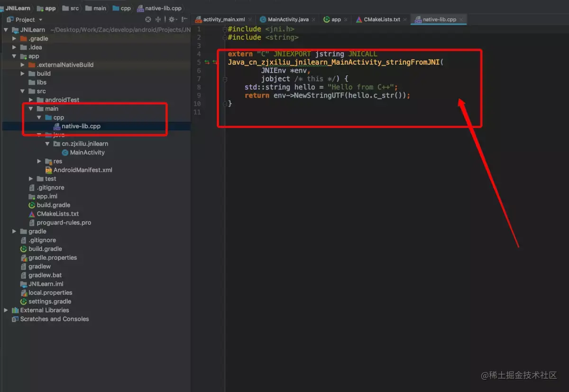Image resolution: width=569 pixels, height=392 pixels.
Task: Close the MainActivity.java tab
Action: (314, 19)
